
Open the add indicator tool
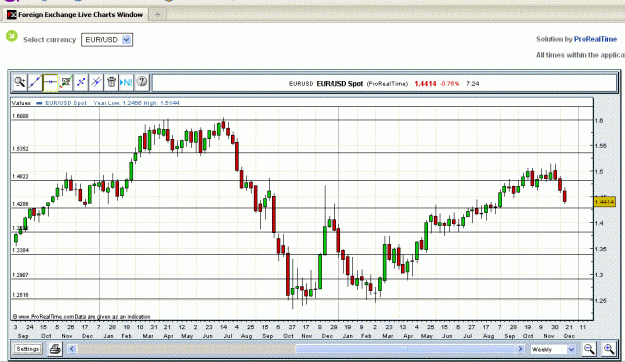[66, 83]
